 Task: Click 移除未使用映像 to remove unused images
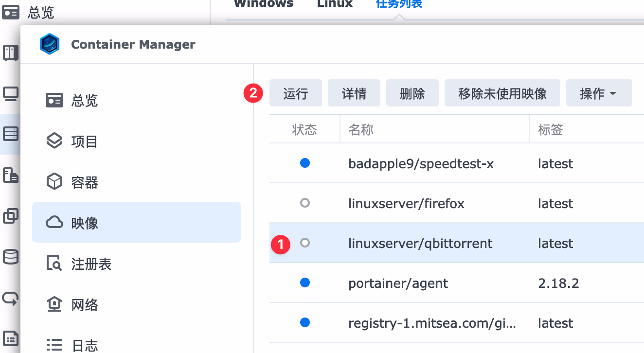click(x=502, y=93)
